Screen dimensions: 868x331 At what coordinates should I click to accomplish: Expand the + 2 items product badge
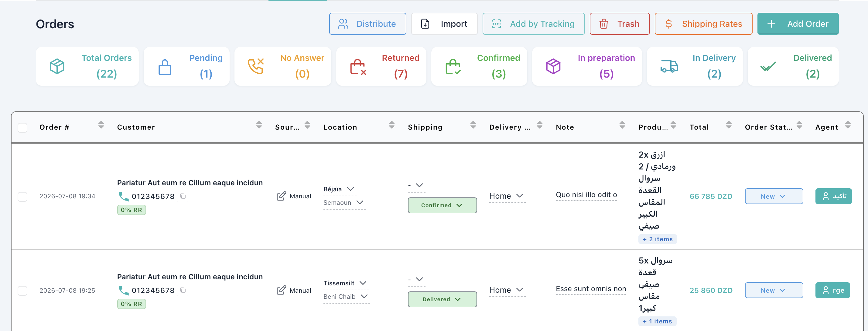tap(658, 239)
